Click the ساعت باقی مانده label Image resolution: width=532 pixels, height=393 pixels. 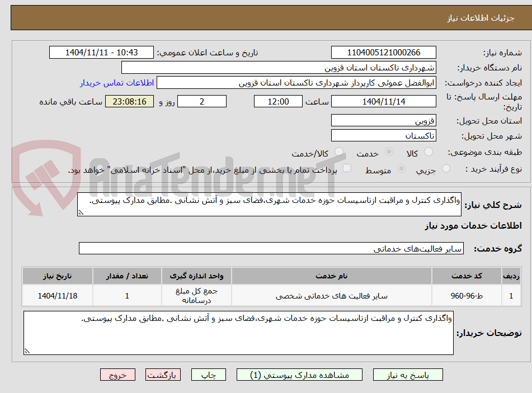point(70,102)
